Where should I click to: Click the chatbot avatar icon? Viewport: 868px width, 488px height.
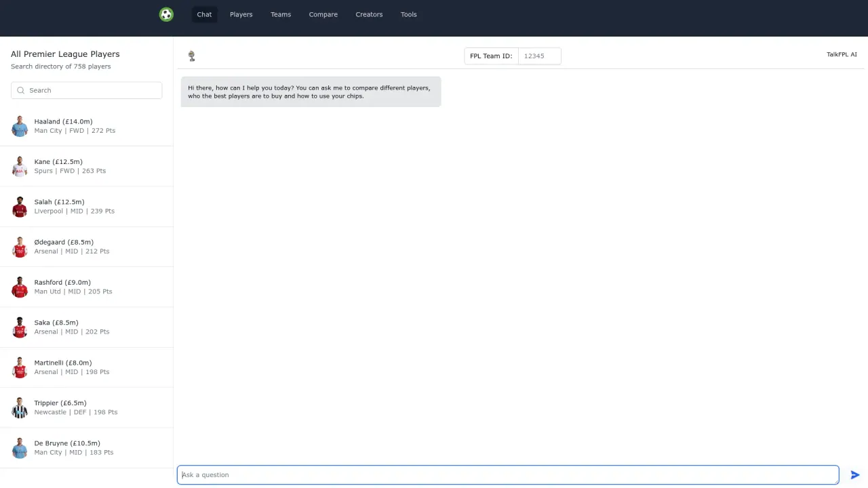pos(192,56)
